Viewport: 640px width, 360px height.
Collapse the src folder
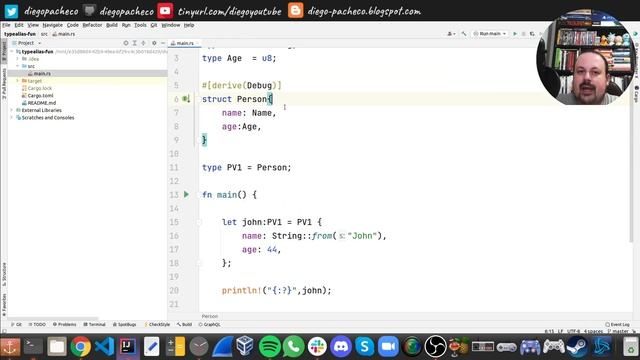[x=18, y=66]
